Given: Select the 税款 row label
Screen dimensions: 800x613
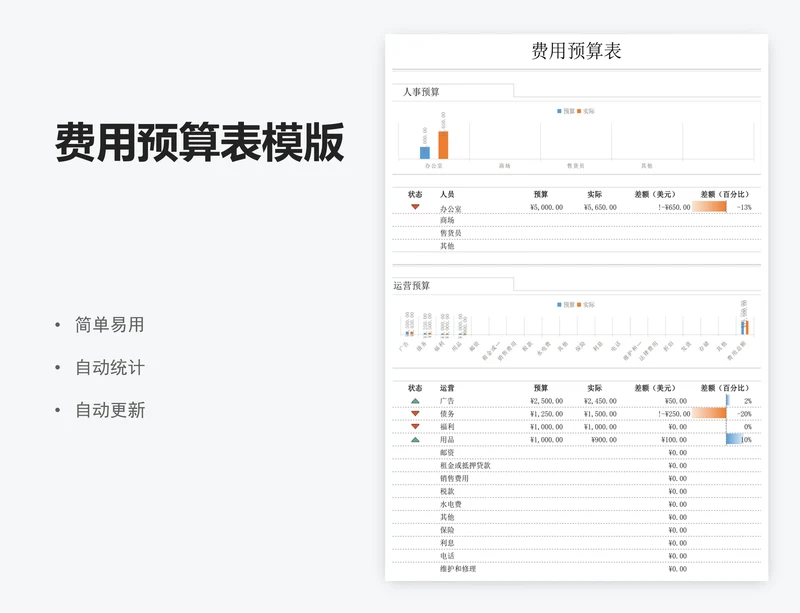Looking at the screenshot, I should click(x=447, y=492).
